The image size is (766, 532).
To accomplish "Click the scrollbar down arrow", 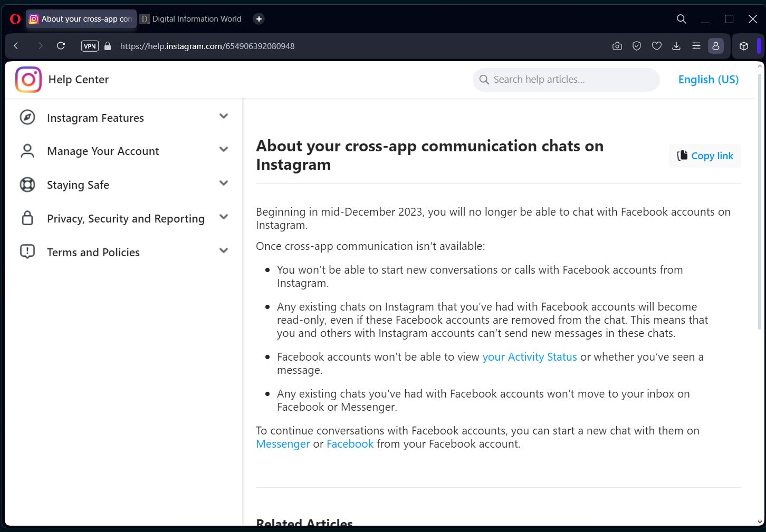I will 760,522.
